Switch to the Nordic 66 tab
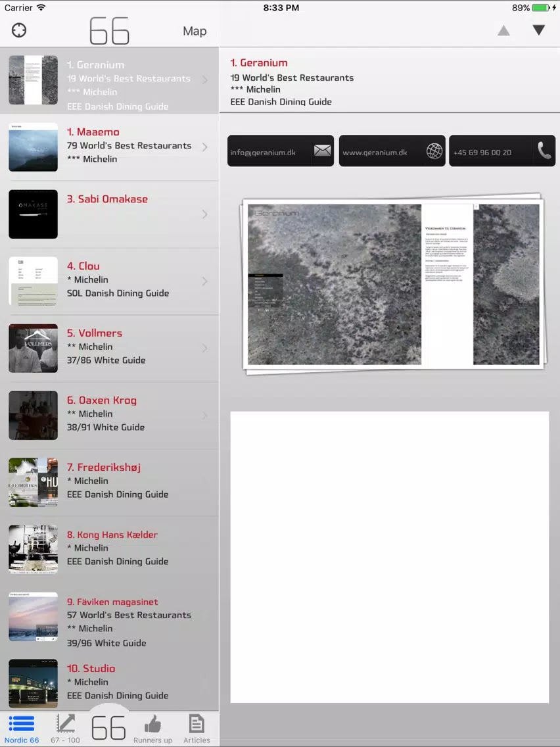 click(22, 729)
